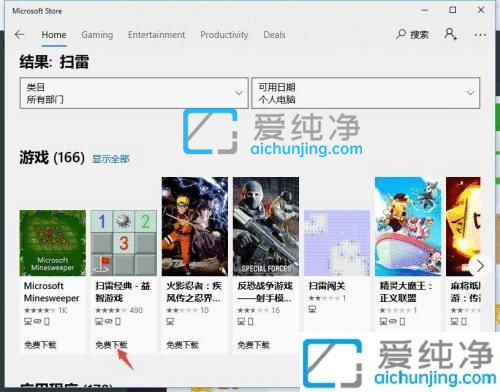Click the PC device icon under 扫雷闯关
Screen dimensions: 500x392
tap(312, 310)
